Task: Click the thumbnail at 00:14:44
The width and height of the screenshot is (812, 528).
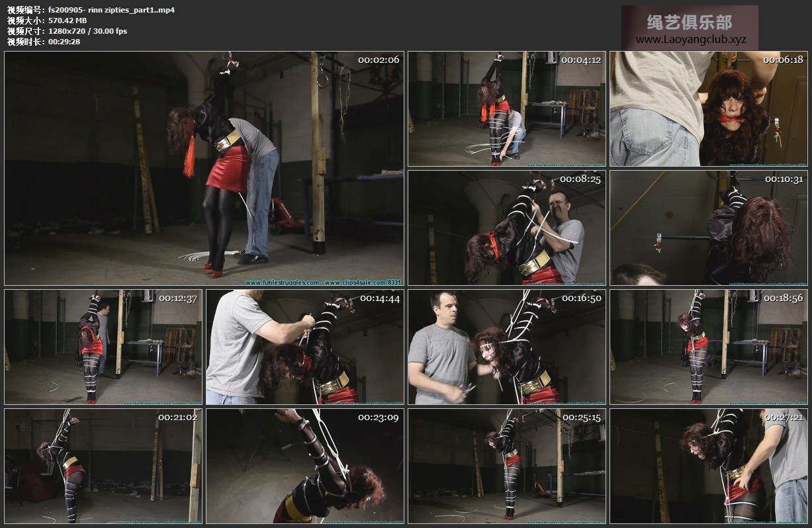Action: (x=304, y=347)
